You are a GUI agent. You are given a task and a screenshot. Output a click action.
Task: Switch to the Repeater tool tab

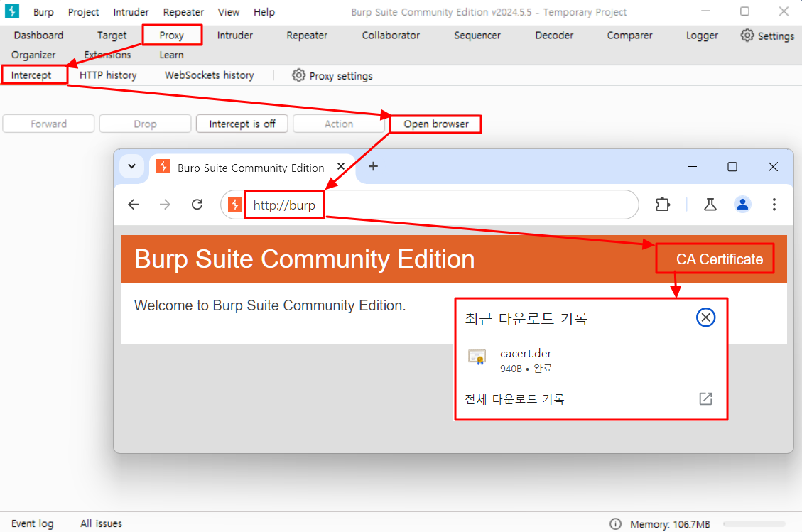click(x=307, y=36)
